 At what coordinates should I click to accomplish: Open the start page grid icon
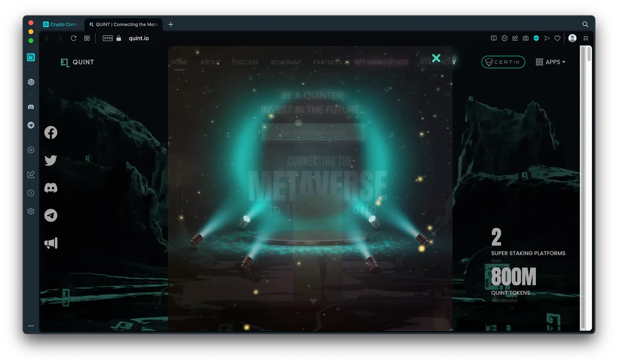(x=87, y=38)
